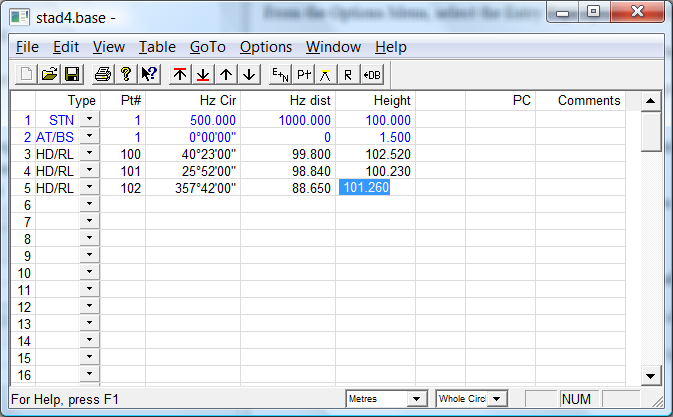The width and height of the screenshot is (673, 417).
Task: Open the Options menu
Action: 266,47
